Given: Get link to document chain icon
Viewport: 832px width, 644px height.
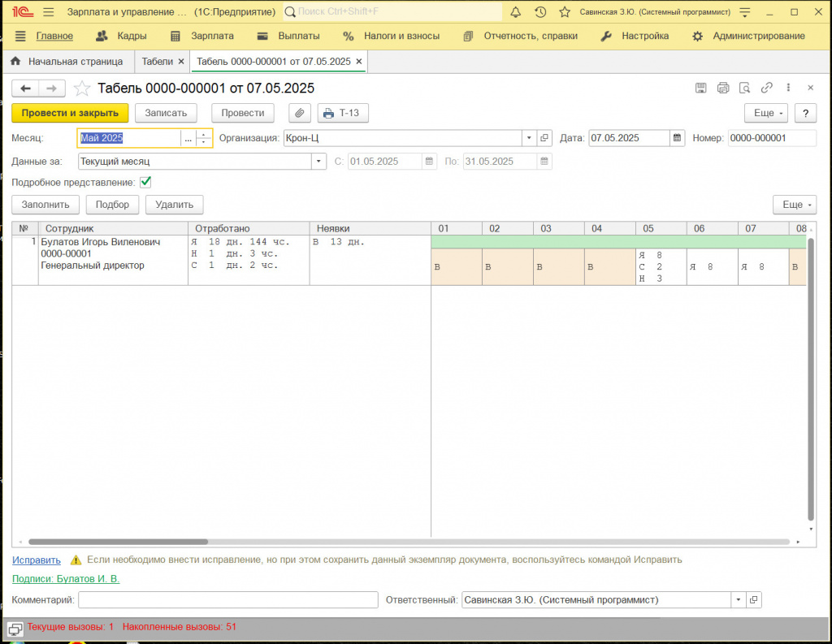Looking at the screenshot, I should tap(766, 88).
